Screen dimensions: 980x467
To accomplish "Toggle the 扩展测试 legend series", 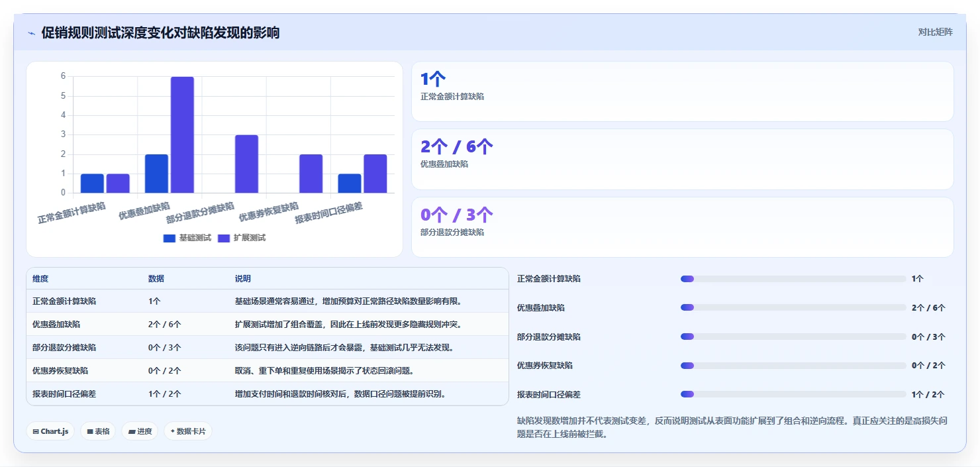I will coord(242,238).
